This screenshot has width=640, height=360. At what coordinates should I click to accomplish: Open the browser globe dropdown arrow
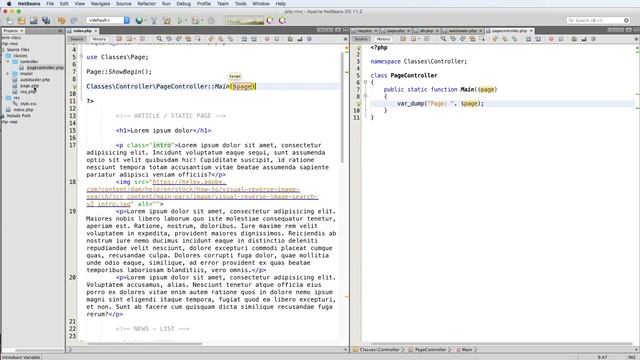pos(145,20)
